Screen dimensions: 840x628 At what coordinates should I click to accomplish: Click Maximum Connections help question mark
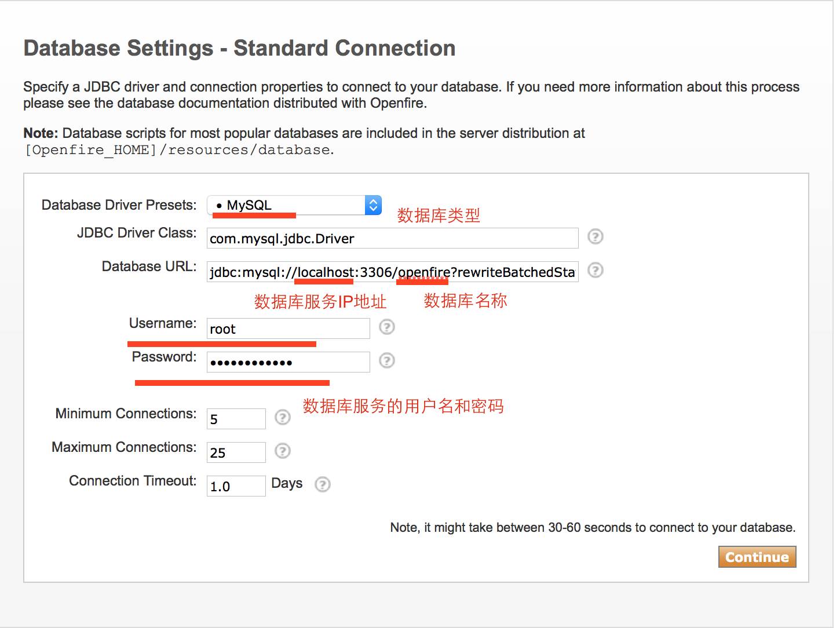pyautogui.click(x=282, y=451)
